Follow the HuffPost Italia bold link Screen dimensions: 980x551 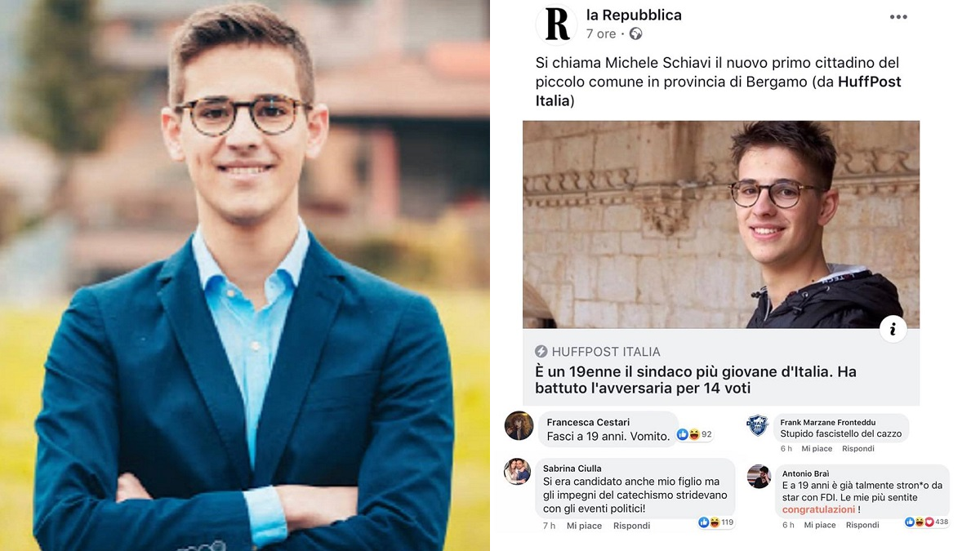[x=719, y=91]
